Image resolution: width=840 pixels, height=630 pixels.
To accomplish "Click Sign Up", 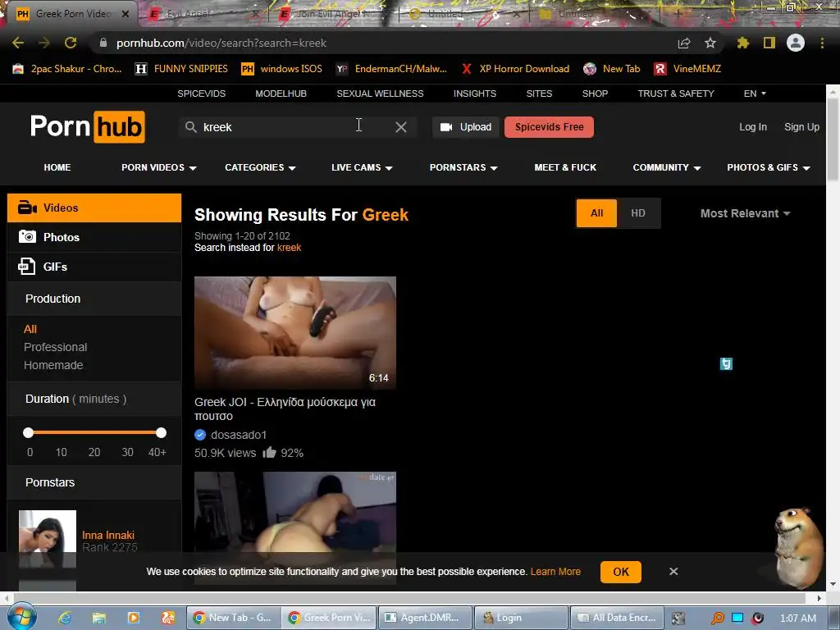I will coord(801,127).
